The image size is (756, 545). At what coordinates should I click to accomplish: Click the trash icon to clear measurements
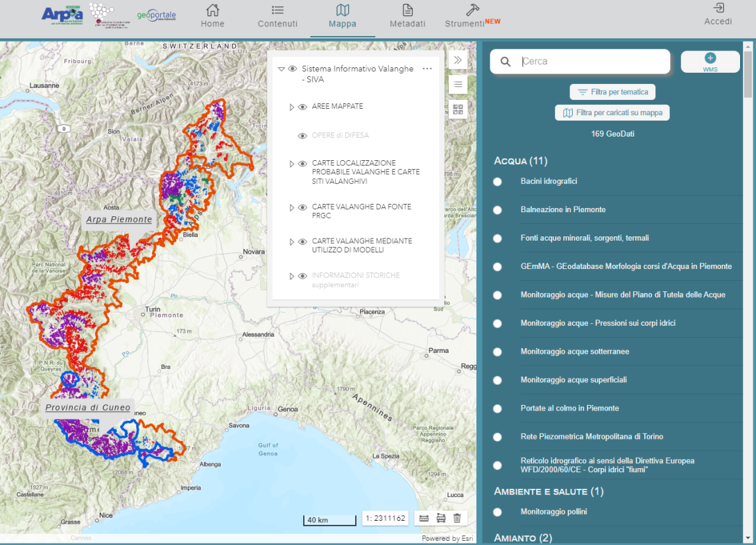457,518
